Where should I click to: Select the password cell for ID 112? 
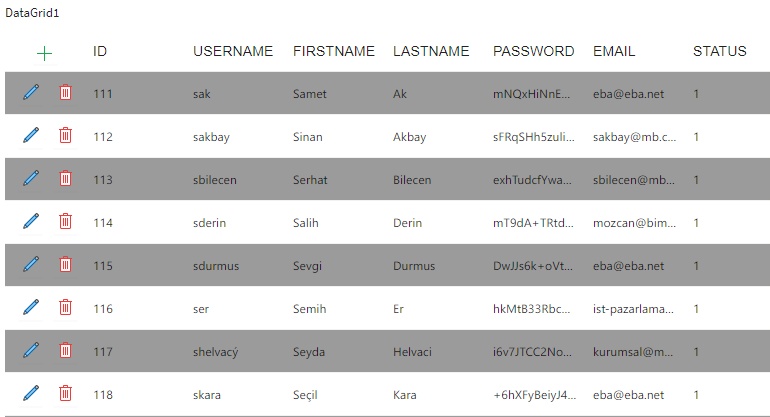(533, 137)
